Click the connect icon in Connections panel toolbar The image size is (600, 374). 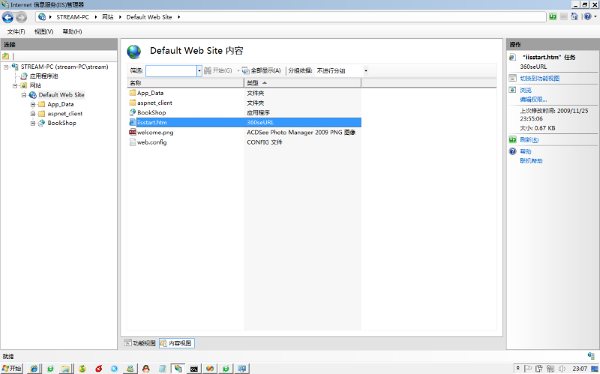[5, 56]
